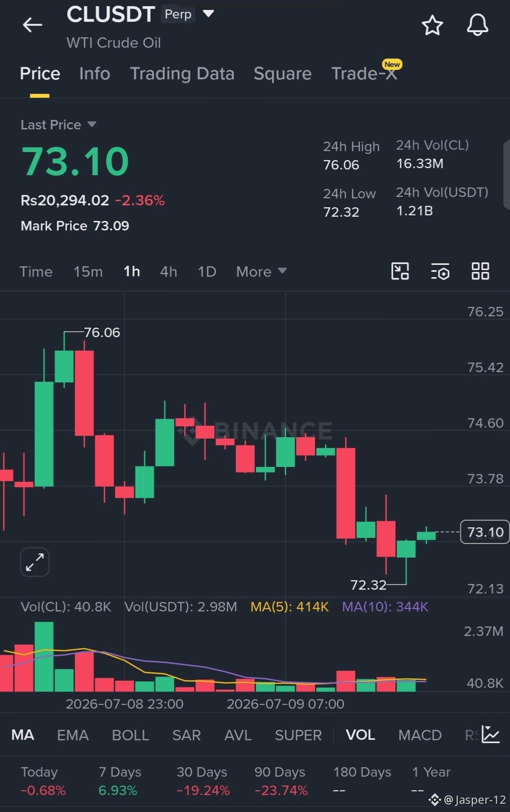Tap the 24h High value 76.06

[341, 165]
